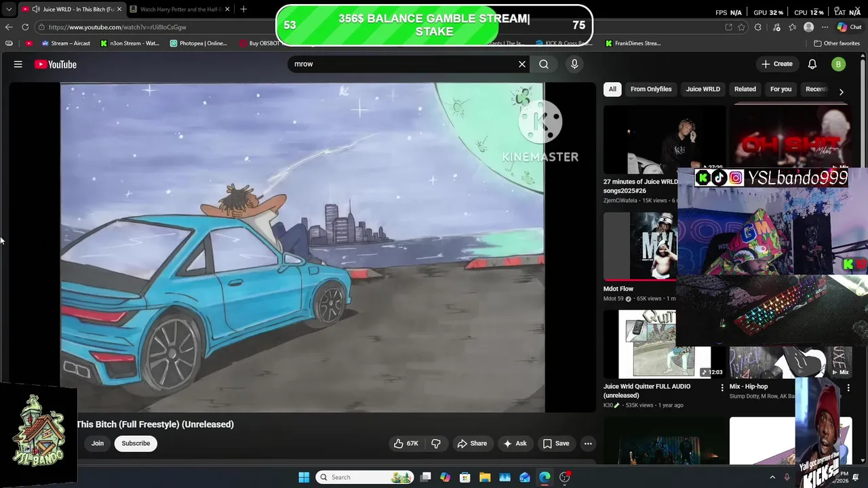Select the All filter chip
Image resolution: width=868 pixels, height=488 pixels.
[x=612, y=89]
